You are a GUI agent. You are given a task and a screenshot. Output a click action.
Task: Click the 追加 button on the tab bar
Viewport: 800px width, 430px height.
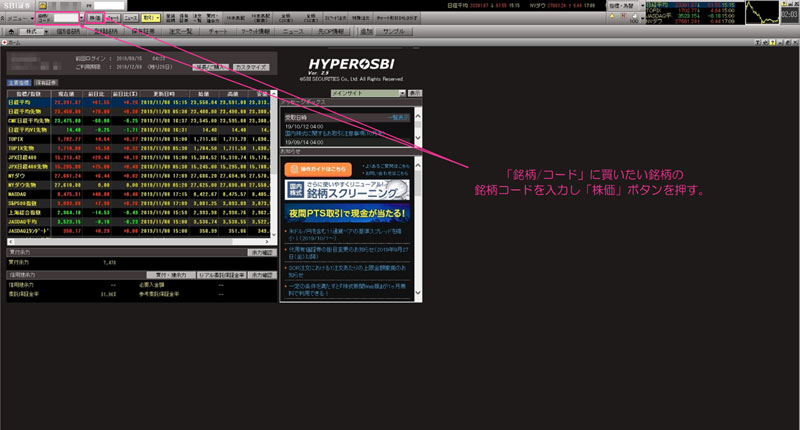point(366,32)
